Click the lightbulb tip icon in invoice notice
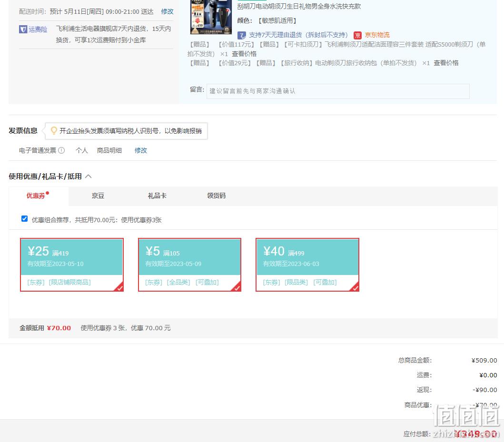Viewport: 504px width, 442px height. click(54, 130)
